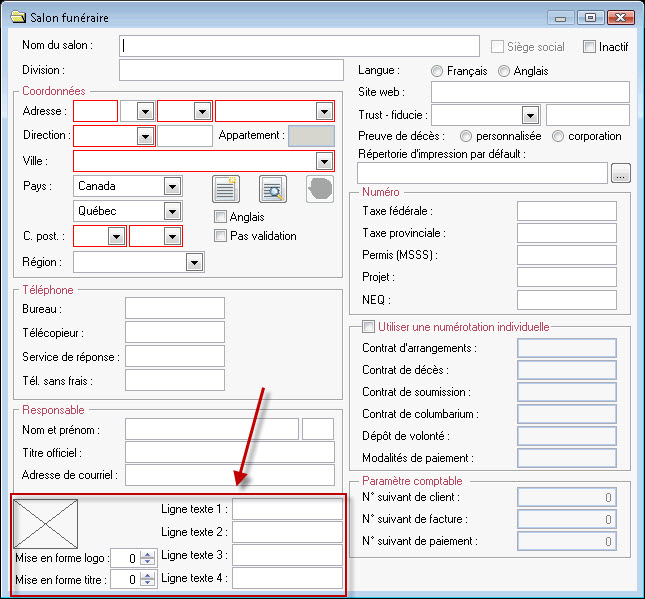Click the new address document icon
The width and height of the screenshot is (645, 599).
pyautogui.click(x=227, y=189)
